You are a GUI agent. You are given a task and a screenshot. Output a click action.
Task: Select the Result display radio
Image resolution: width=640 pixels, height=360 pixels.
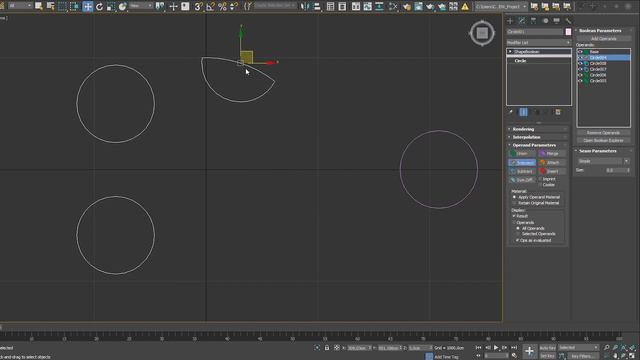514,216
